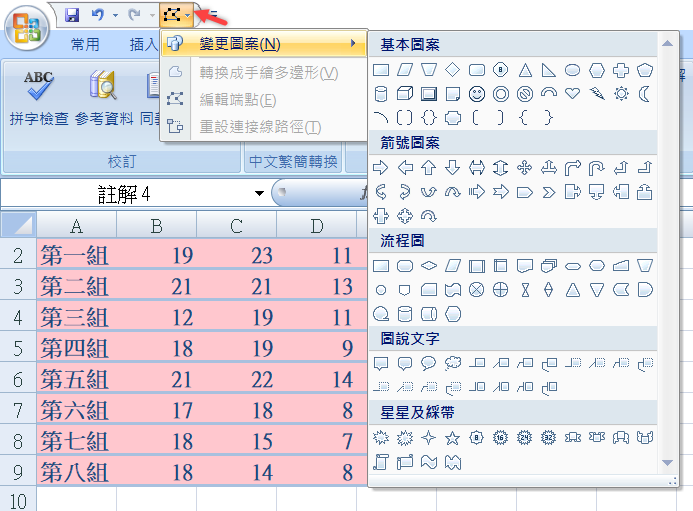Pick the oval callout shape
The width and height of the screenshot is (693, 511).
point(429,363)
